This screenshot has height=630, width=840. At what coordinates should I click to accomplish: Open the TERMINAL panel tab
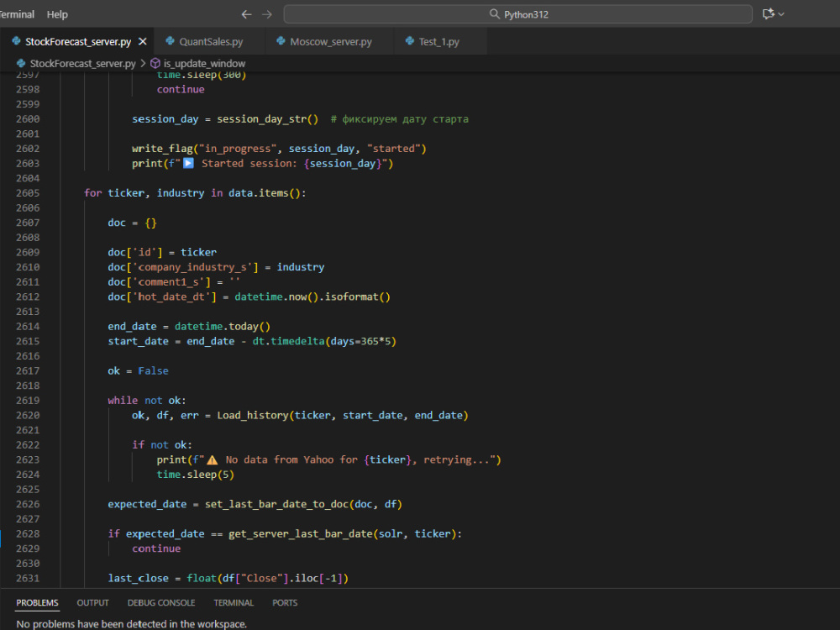coord(234,602)
